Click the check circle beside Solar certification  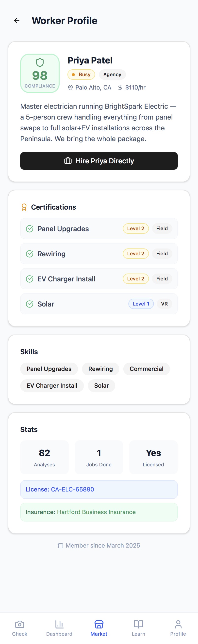point(30,304)
